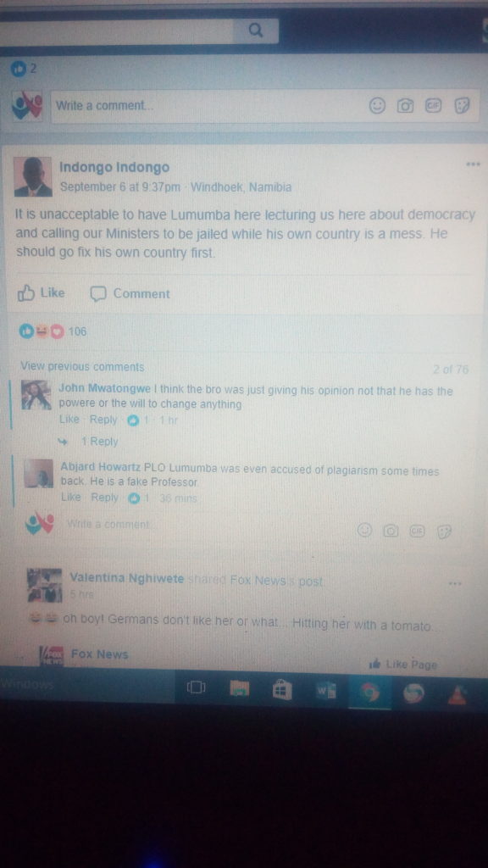Open options menu on Valentina Nghiwete post

[455, 583]
